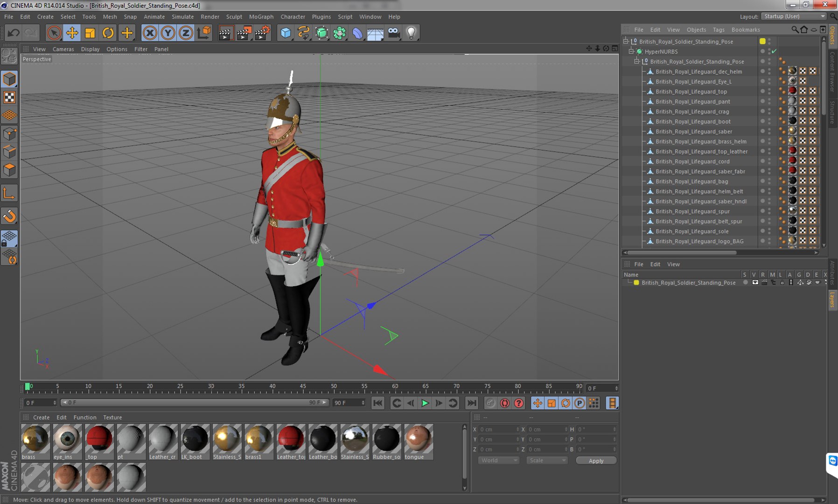Collapse the root British_Royal_Soldier_Standing_Pose node
The width and height of the screenshot is (838, 504).
click(626, 42)
